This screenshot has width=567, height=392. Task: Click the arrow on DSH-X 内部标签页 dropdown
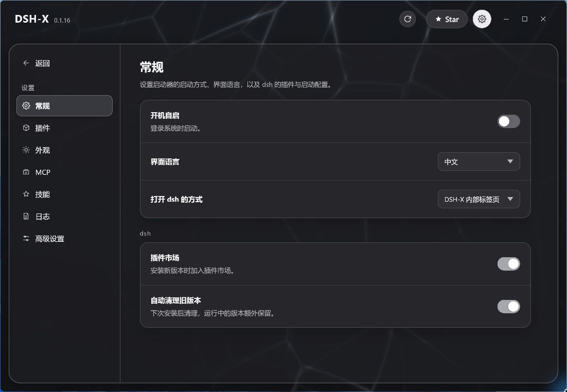(x=510, y=199)
